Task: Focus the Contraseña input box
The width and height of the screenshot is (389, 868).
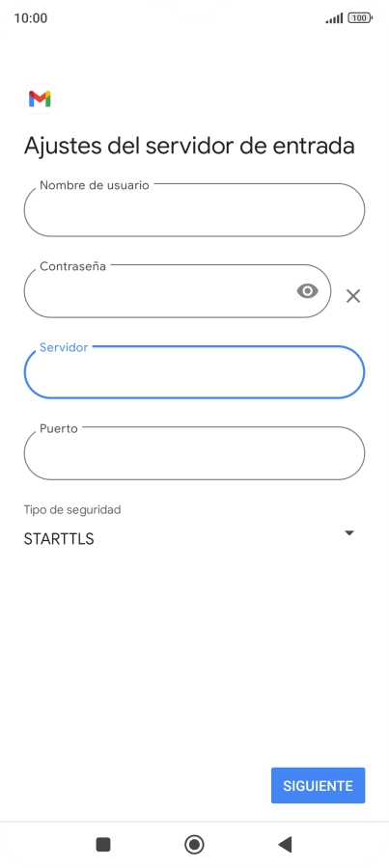Action: point(178,291)
